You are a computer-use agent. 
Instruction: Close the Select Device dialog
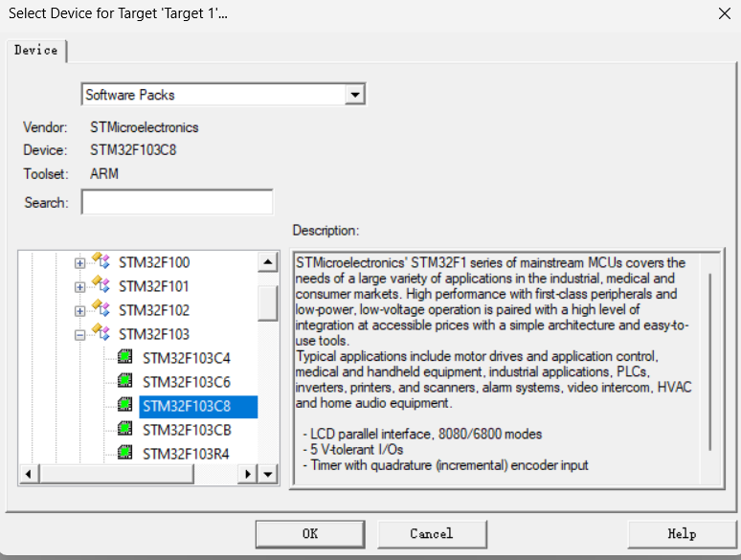pos(725,13)
